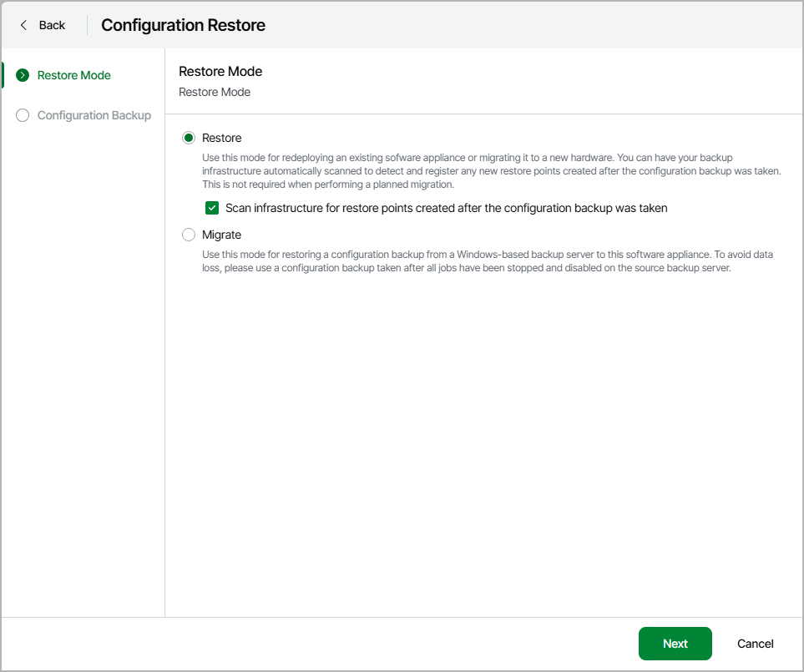Viewport: 804px width, 672px height.
Task: Click the Migrate option label
Action: [221, 235]
